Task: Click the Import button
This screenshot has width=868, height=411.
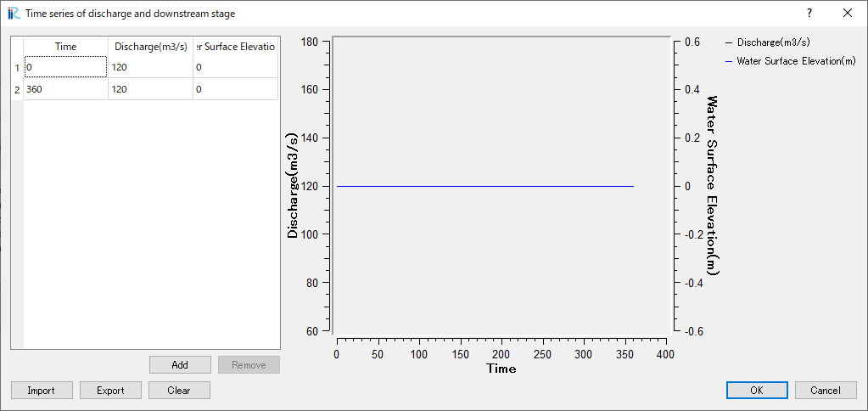Action: point(42,391)
